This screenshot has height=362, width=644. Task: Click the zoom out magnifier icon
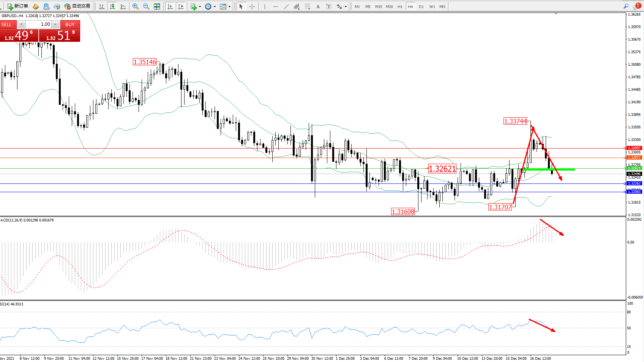(x=146, y=6)
